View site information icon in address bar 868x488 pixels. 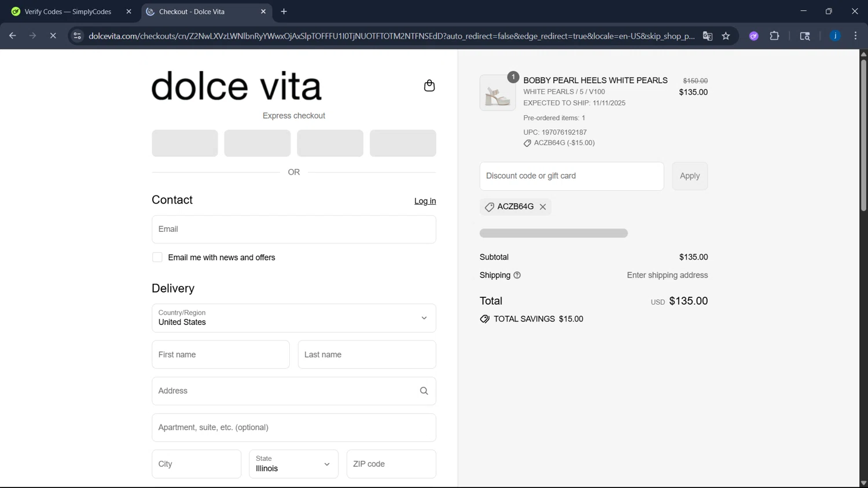[77, 36]
